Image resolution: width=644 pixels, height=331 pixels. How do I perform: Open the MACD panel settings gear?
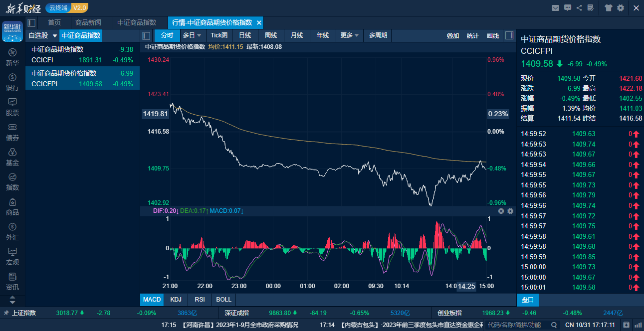[510, 211]
